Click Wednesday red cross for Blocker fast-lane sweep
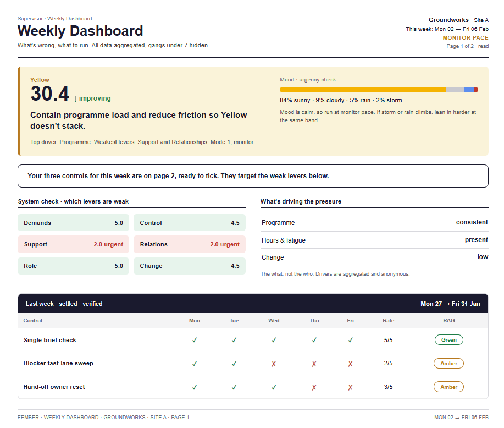This screenshot has width=504, height=428. pos(274,364)
